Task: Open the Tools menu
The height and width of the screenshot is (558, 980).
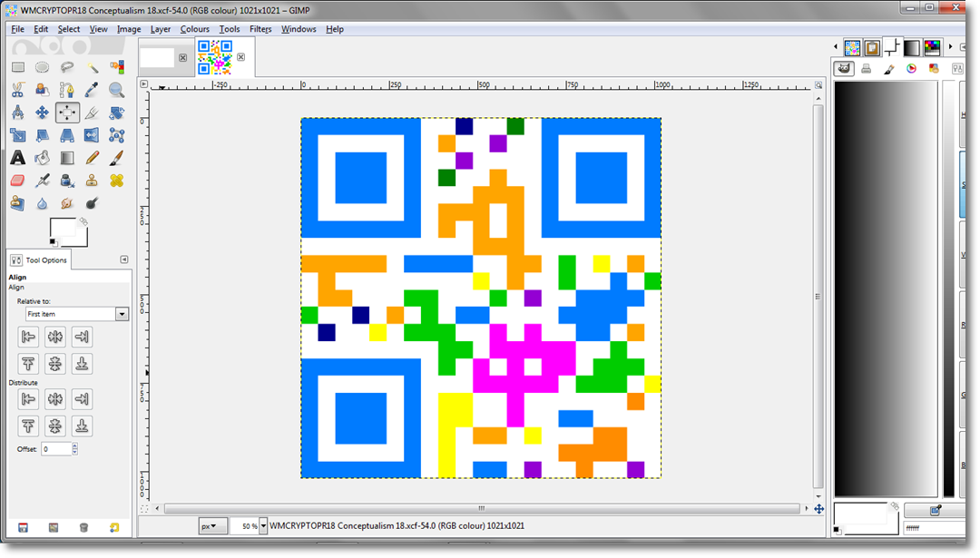Action: pos(230,29)
